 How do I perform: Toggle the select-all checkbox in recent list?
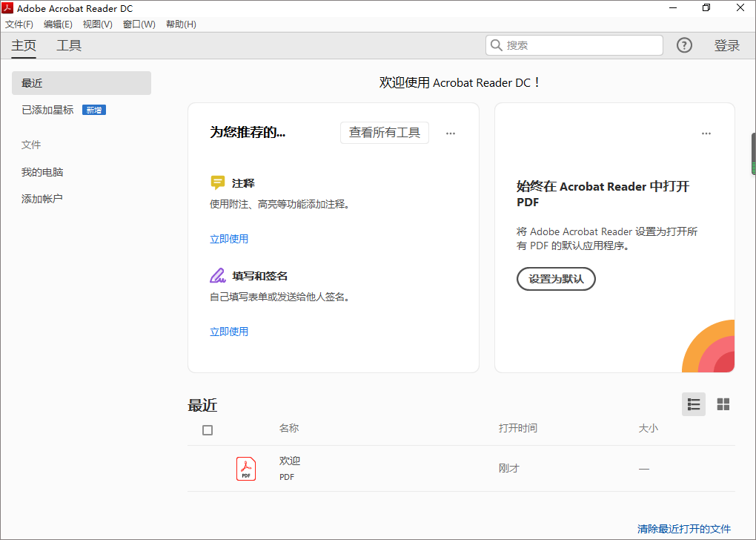point(208,430)
